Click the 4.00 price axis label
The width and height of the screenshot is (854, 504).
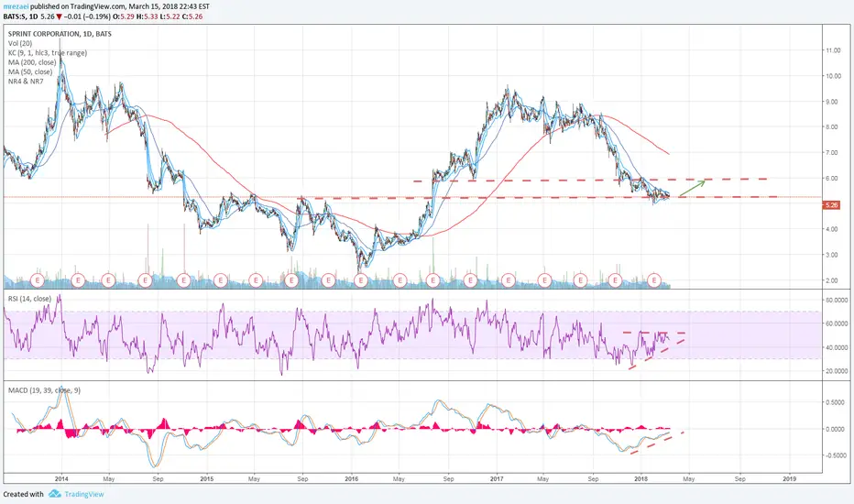click(831, 229)
